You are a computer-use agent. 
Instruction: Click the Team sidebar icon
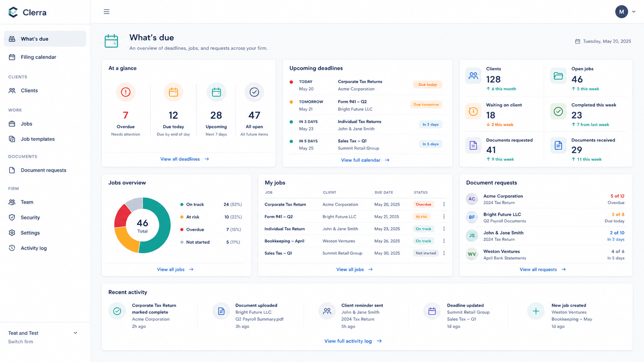tap(12, 202)
